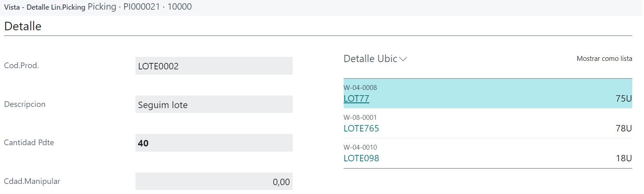The image size is (644, 194).
Task: Click the Descripcion field showing Seguim lote
Action: [213, 105]
